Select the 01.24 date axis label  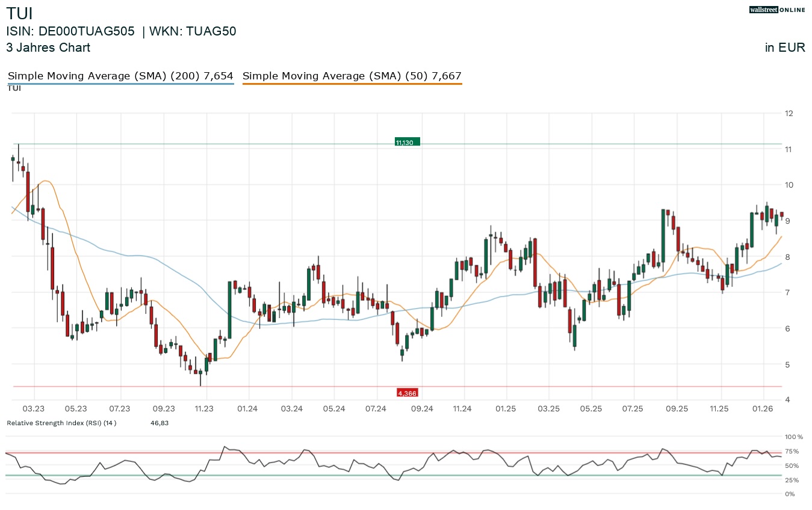(x=247, y=409)
